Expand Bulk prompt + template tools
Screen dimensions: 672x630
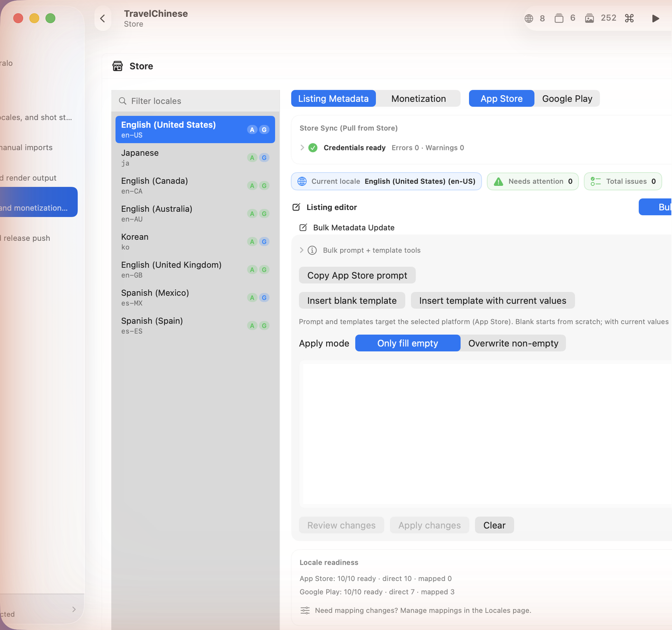coord(301,250)
